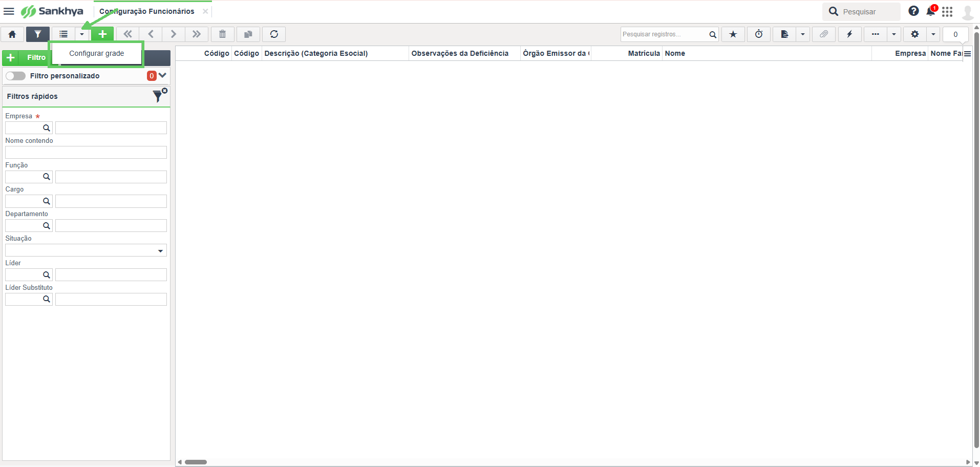Go to next record
The width and height of the screenshot is (980, 467).
[174, 34]
